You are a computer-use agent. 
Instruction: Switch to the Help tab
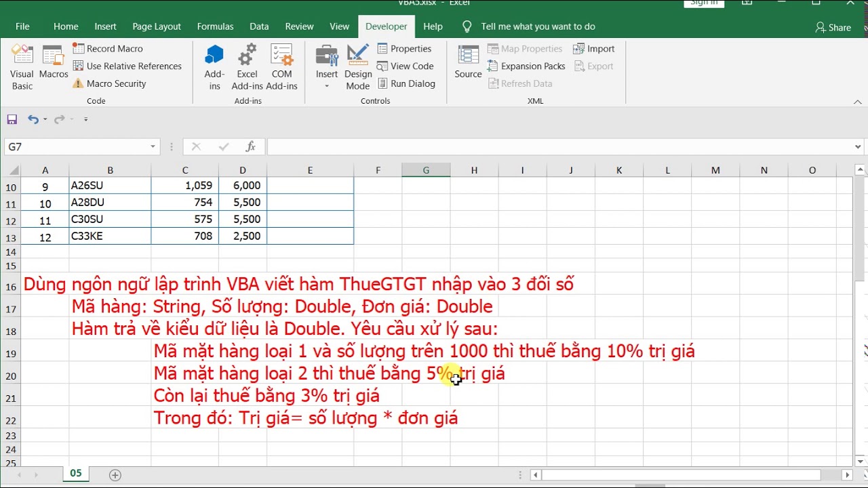click(433, 26)
